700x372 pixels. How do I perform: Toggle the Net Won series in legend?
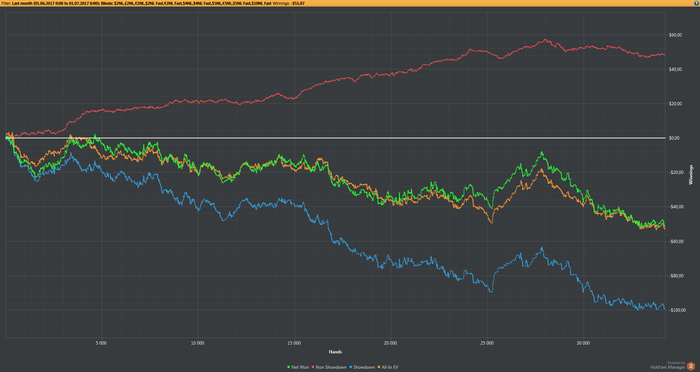(298, 367)
